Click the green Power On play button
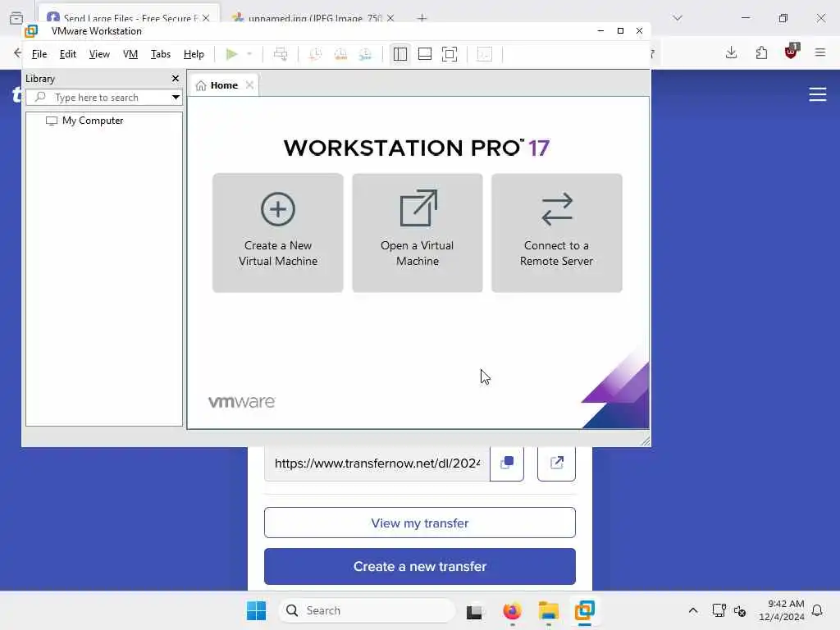Image resolution: width=840 pixels, height=630 pixels. (231, 54)
